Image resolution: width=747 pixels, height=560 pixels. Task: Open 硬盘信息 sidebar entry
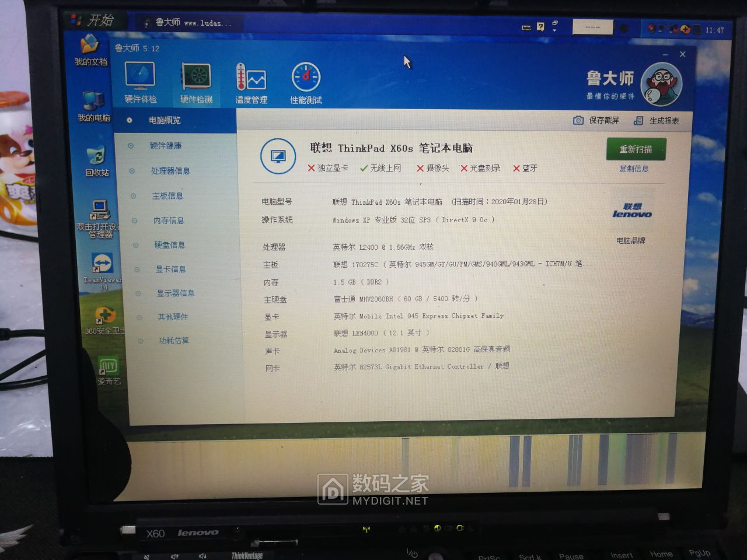170,244
